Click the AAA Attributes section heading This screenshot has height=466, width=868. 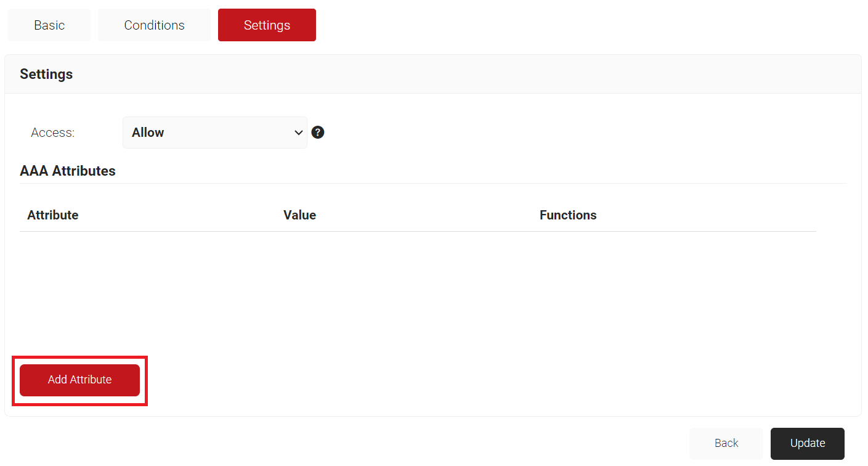[68, 171]
